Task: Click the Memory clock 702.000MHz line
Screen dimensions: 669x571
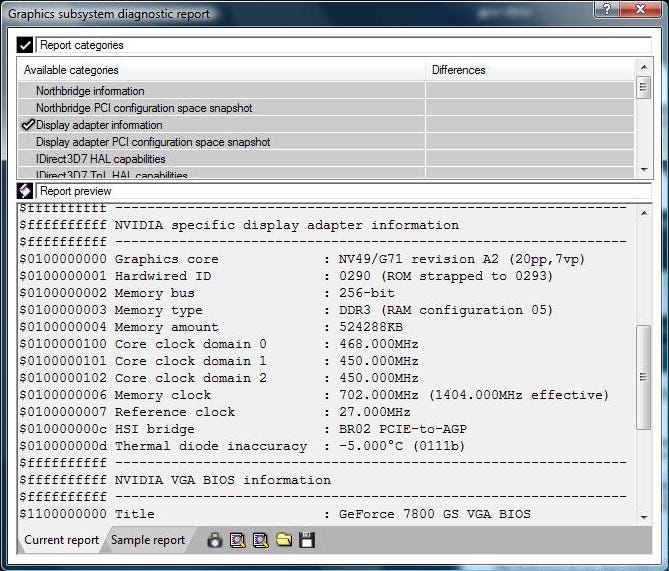Action: pos(314,395)
